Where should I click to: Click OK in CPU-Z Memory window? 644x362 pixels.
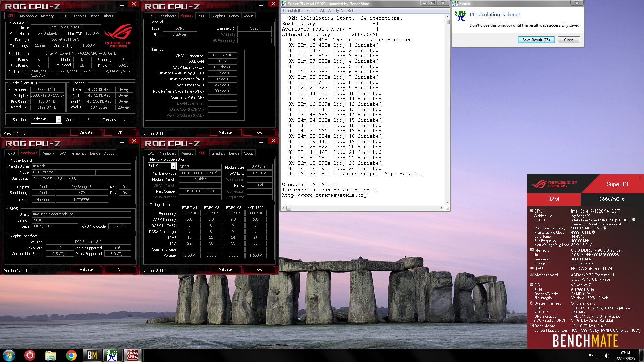pyautogui.click(x=259, y=132)
